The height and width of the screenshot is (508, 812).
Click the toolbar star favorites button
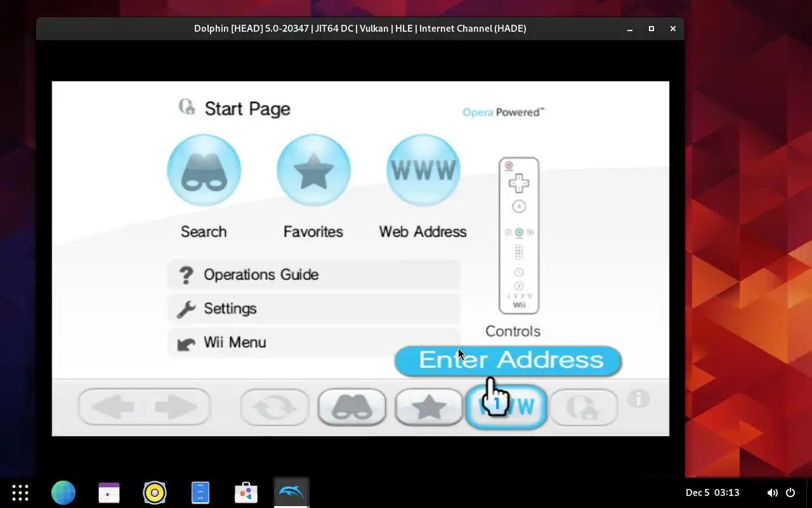429,407
